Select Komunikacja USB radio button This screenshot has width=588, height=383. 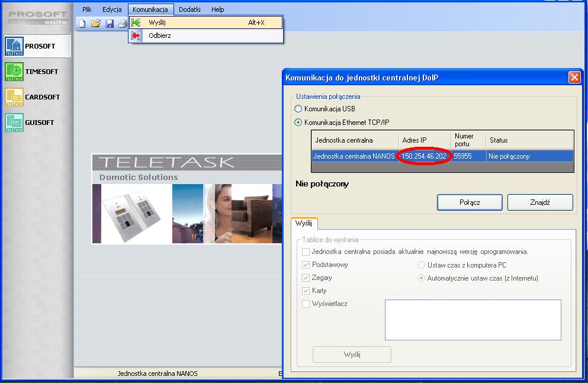(x=298, y=109)
